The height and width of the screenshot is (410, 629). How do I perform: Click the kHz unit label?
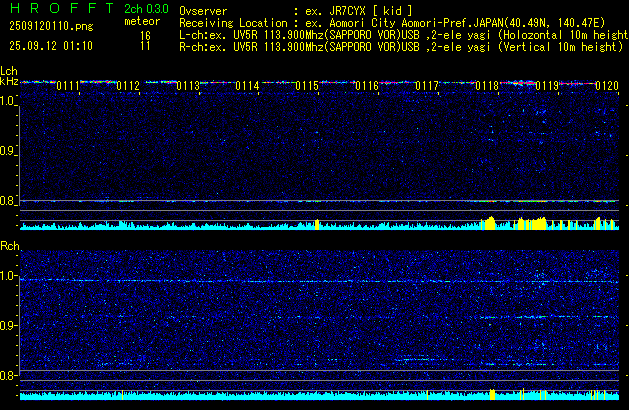coord(9,81)
